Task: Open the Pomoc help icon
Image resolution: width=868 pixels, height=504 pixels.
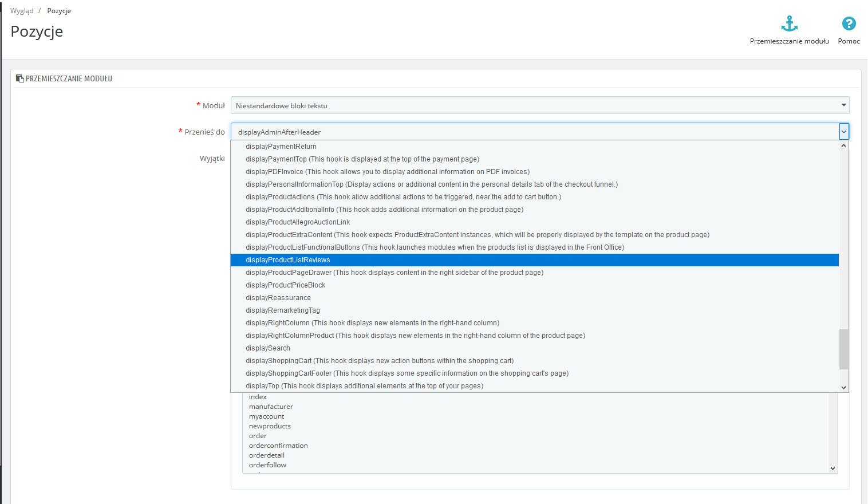Action: pos(849,23)
